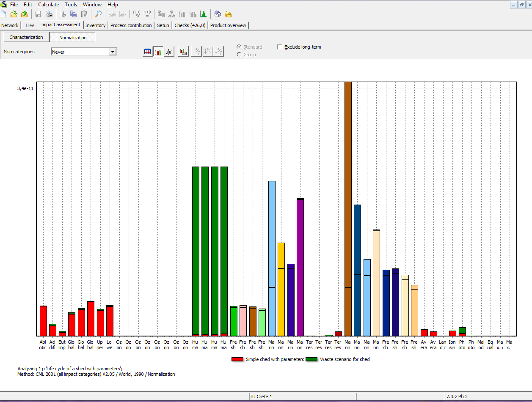The height and width of the screenshot is (402, 532).
Task: Open the Product overview tab
Action: pyautogui.click(x=228, y=25)
